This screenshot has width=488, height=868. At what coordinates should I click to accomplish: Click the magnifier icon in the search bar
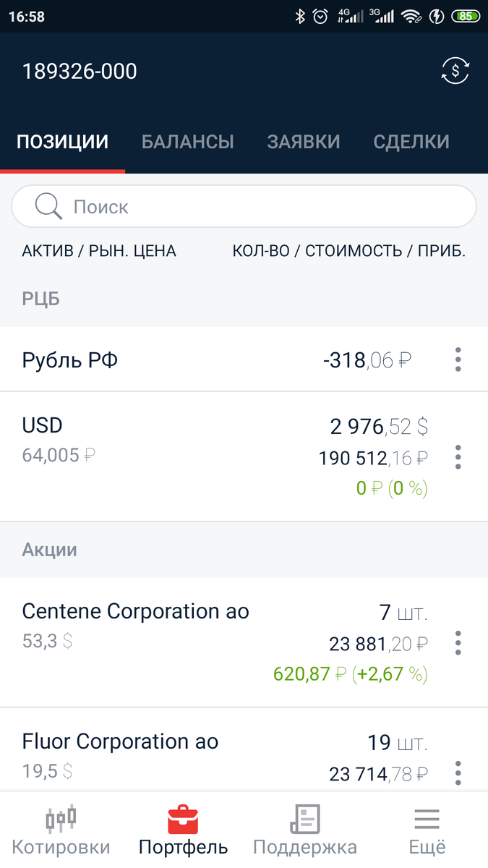pos(47,206)
